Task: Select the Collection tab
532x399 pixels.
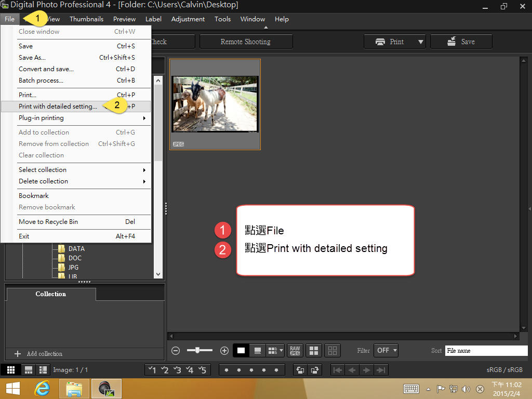Action: (x=51, y=294)
